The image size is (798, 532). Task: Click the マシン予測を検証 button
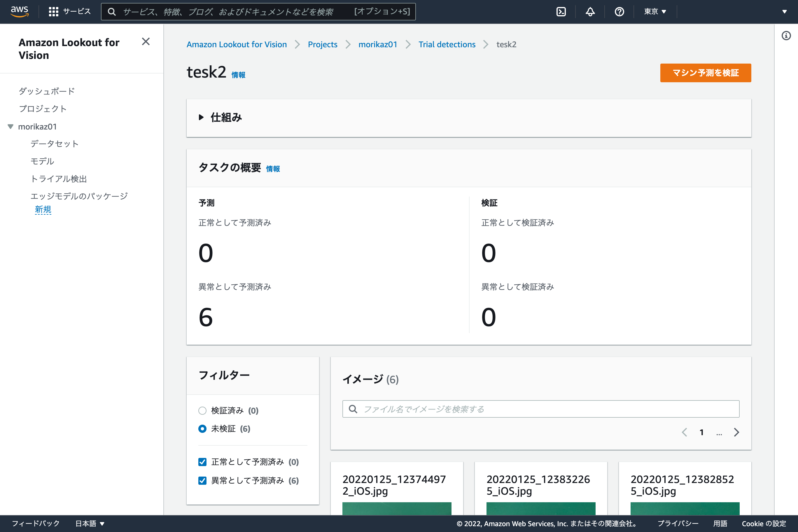(705, 73)
